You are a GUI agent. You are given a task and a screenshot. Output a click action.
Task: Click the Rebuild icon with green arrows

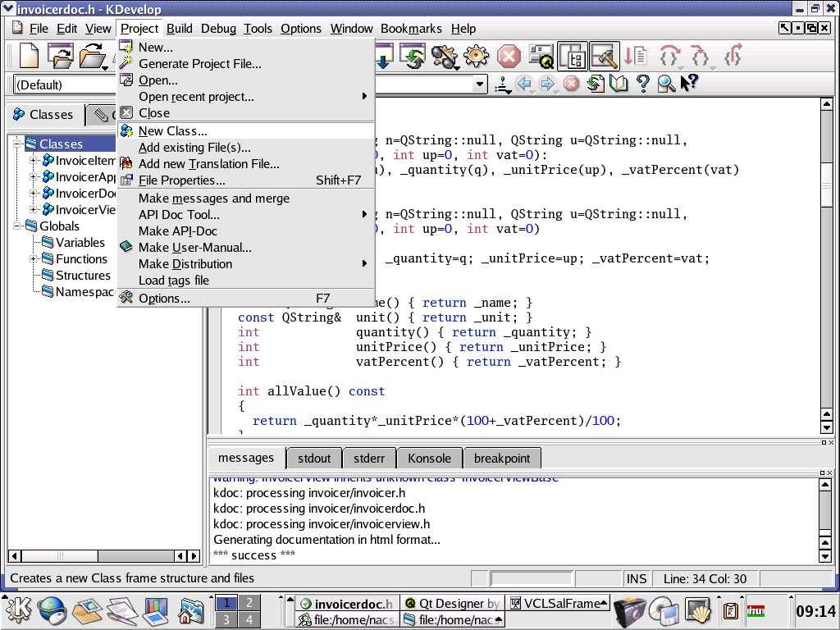(413, 57)
